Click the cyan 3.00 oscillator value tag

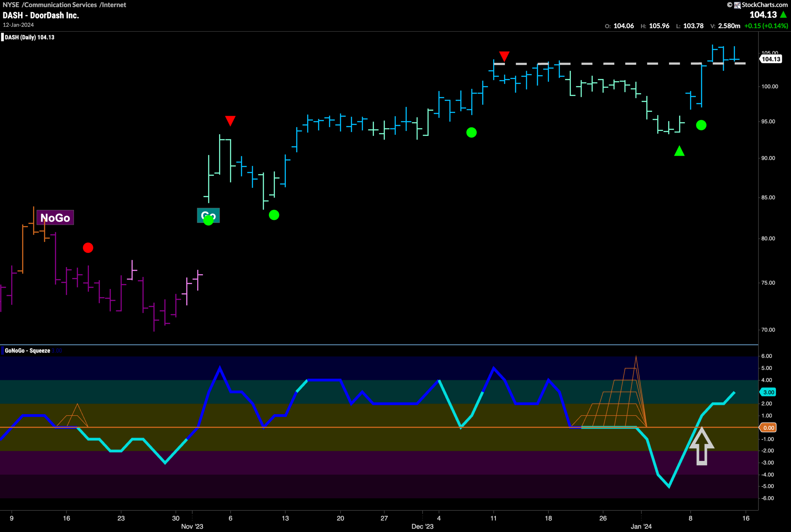[768, 392]
